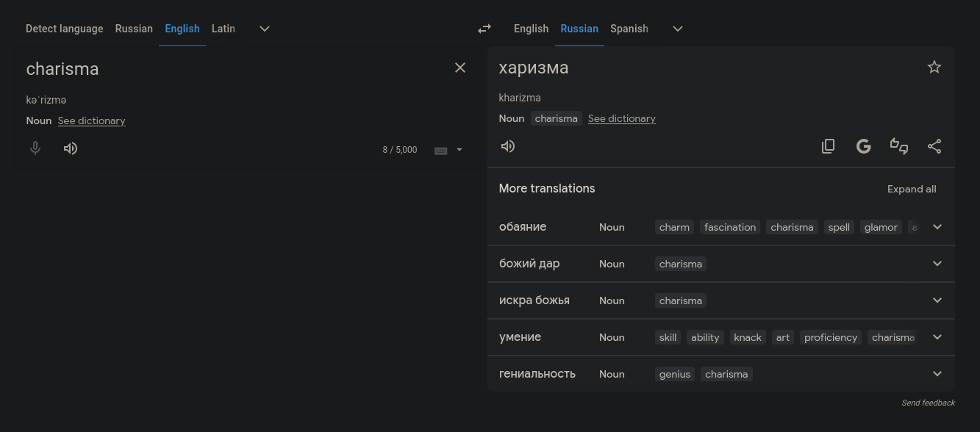Image resolution: width=980 pixels, height=432 pixels.
Task: Expand the гениальность translation row
Action: 937,374
